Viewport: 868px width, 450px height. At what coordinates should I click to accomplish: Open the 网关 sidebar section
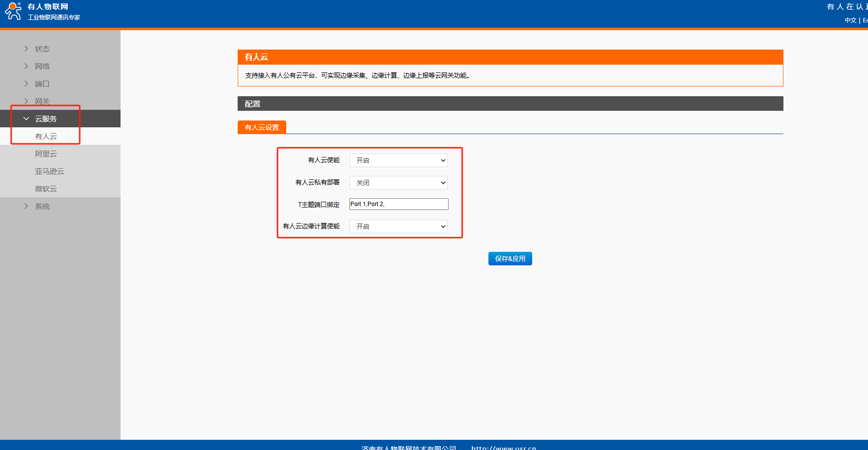click(42, 101)
